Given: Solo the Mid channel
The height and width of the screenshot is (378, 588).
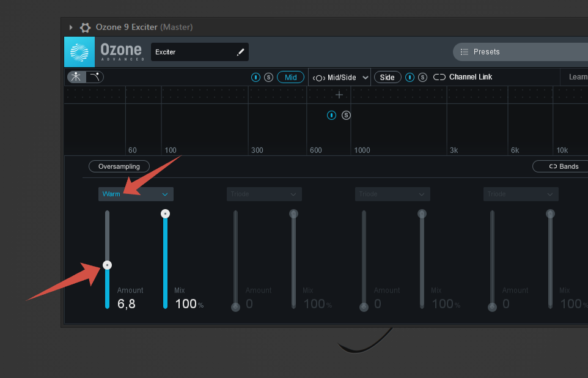Looking at the screenshot, I should click(268, 77).
